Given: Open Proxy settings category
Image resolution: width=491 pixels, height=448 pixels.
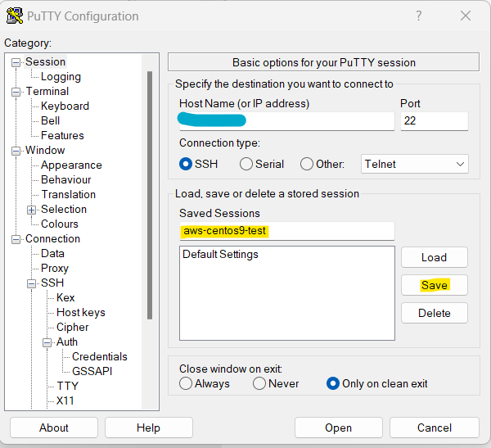Looking at the screenshot, I should coord(55,268).
